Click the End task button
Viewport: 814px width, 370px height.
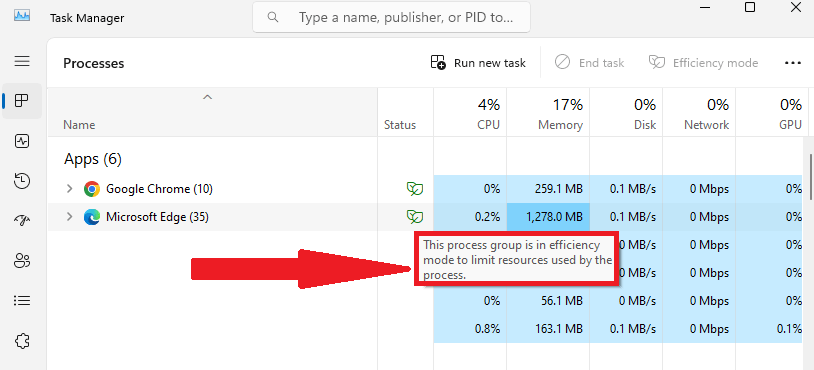(589, 63)
